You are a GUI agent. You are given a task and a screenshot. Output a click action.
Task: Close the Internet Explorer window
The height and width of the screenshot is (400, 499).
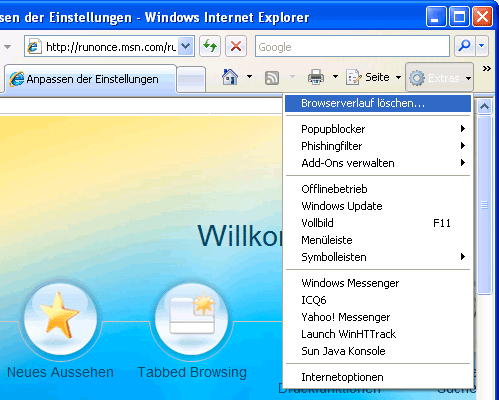pos(482,16)
